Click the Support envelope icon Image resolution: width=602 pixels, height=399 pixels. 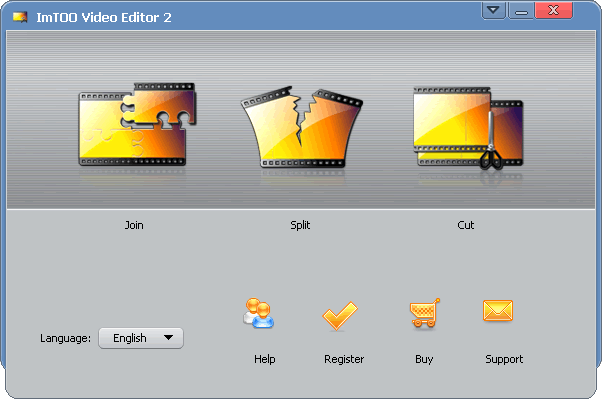498,311
